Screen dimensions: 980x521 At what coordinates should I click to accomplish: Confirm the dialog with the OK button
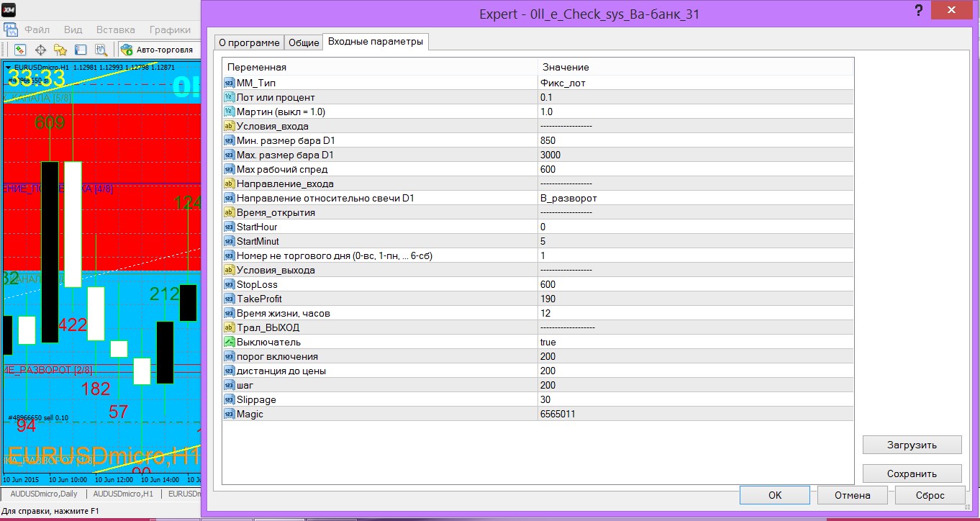click(774, 495)
